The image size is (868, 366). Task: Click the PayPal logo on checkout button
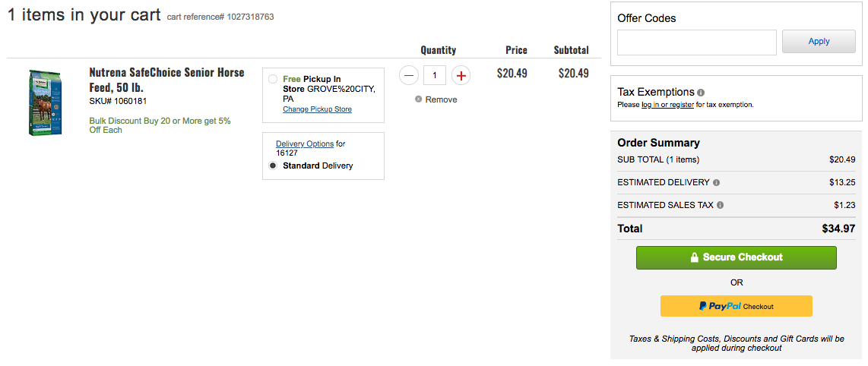coord(720,306)
